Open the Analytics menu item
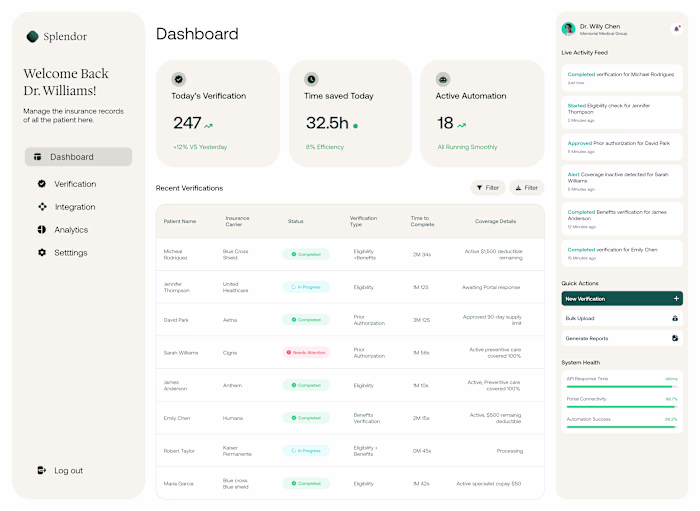 point(71,230)
